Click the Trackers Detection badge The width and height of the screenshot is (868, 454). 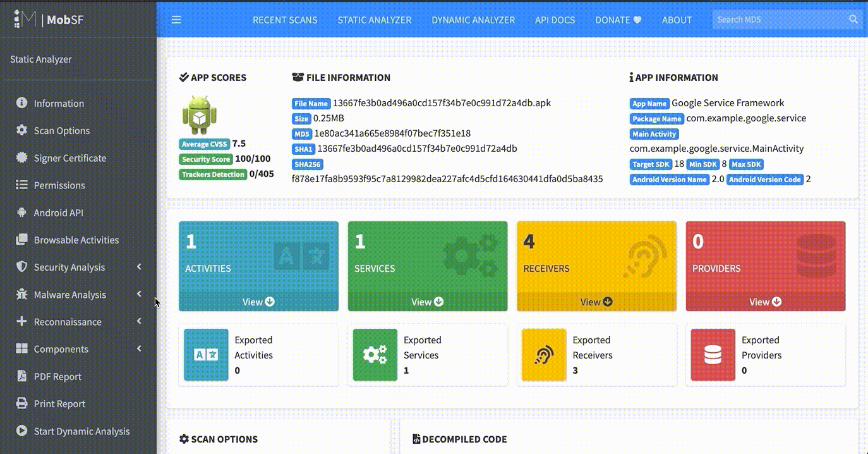[213, 175]
